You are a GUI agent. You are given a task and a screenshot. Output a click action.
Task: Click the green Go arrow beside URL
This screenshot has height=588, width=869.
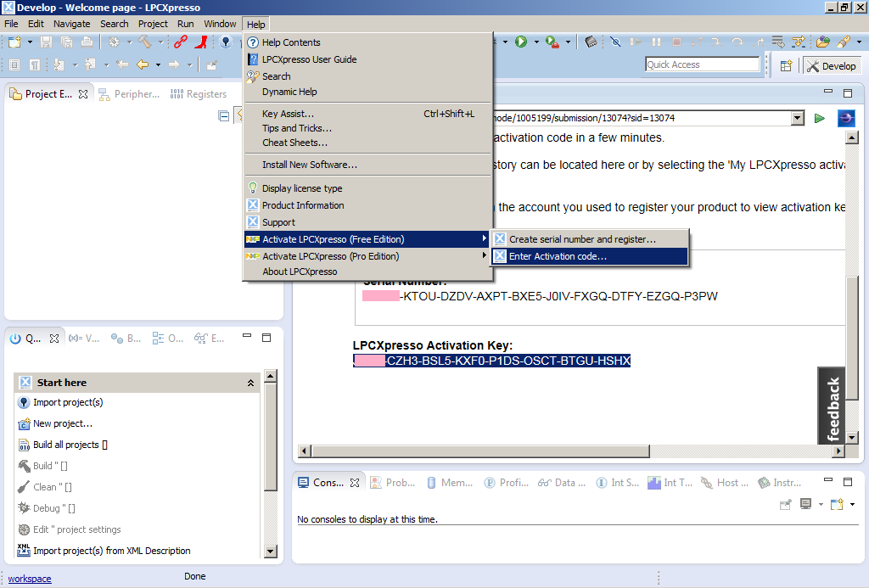[820, 118]
